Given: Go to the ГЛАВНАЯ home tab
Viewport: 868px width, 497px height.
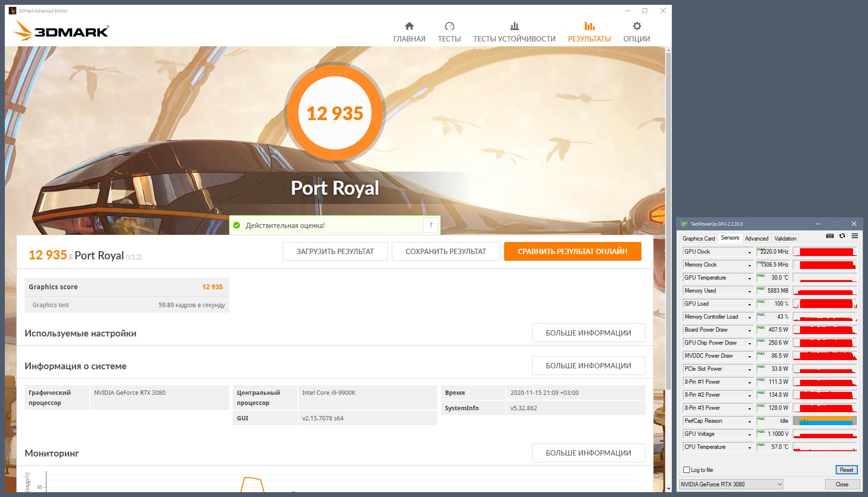Looking at the screenshot, I should pos(409,32).
